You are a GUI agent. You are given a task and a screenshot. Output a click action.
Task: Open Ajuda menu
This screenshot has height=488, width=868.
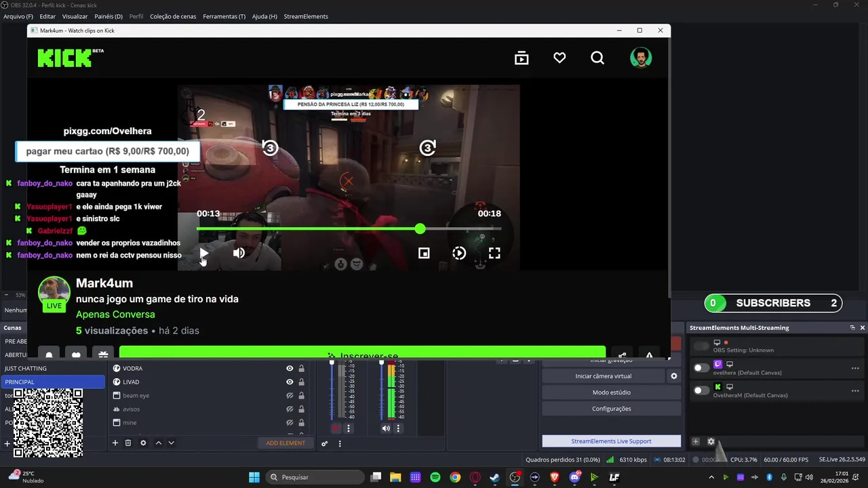tap(264, 16)
